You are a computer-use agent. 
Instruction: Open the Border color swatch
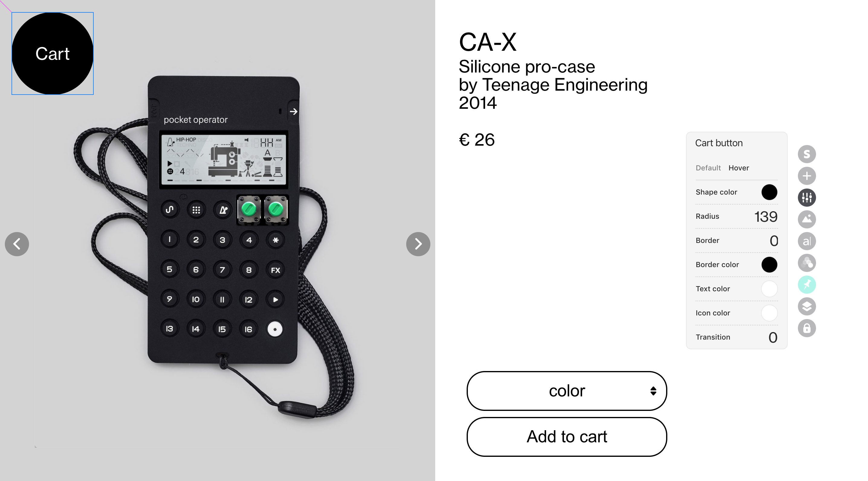[769, 264]
